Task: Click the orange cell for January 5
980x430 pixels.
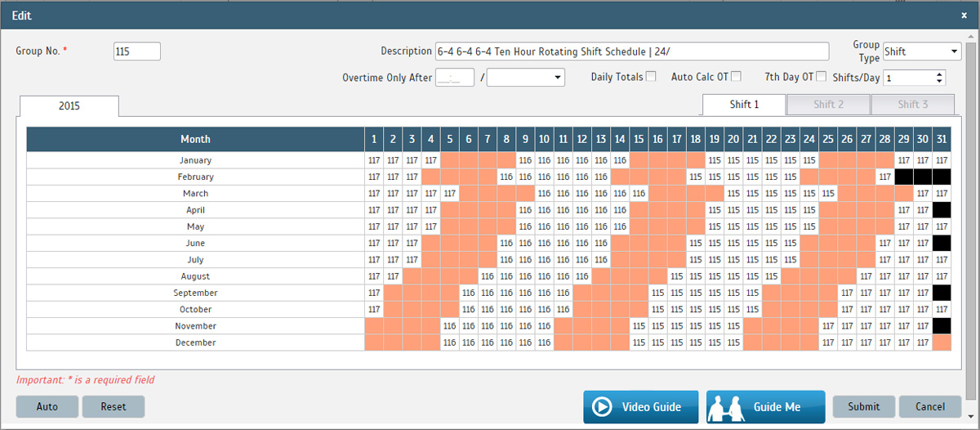Action: pyautogui.click(x=450, y=160)
